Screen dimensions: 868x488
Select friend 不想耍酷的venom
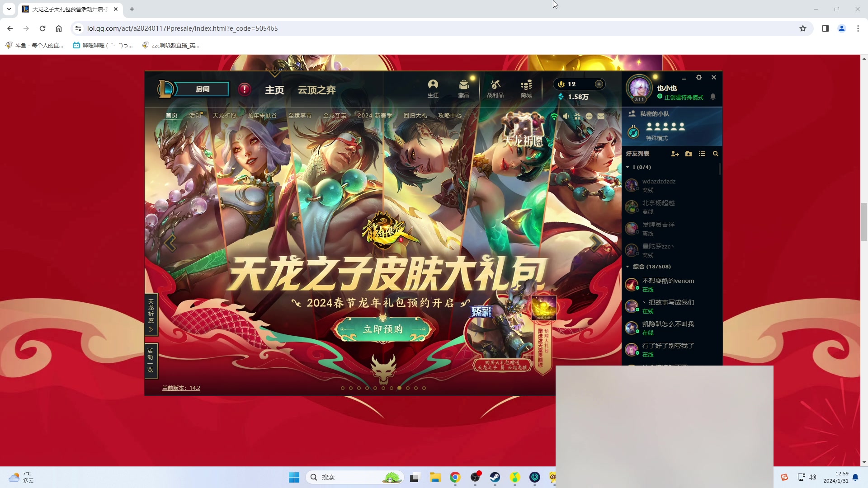coord(671,285)
